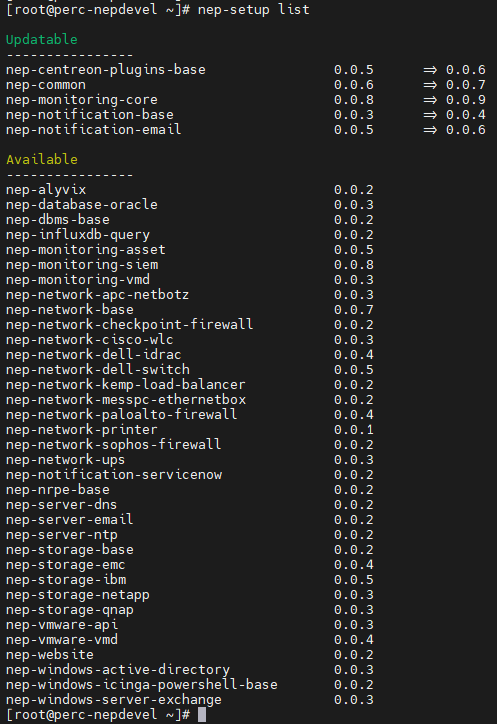Click the arrow next to nep-common version
Viewport: 497px width, 724px height.
pyautogui.click(x=430, y=85)
